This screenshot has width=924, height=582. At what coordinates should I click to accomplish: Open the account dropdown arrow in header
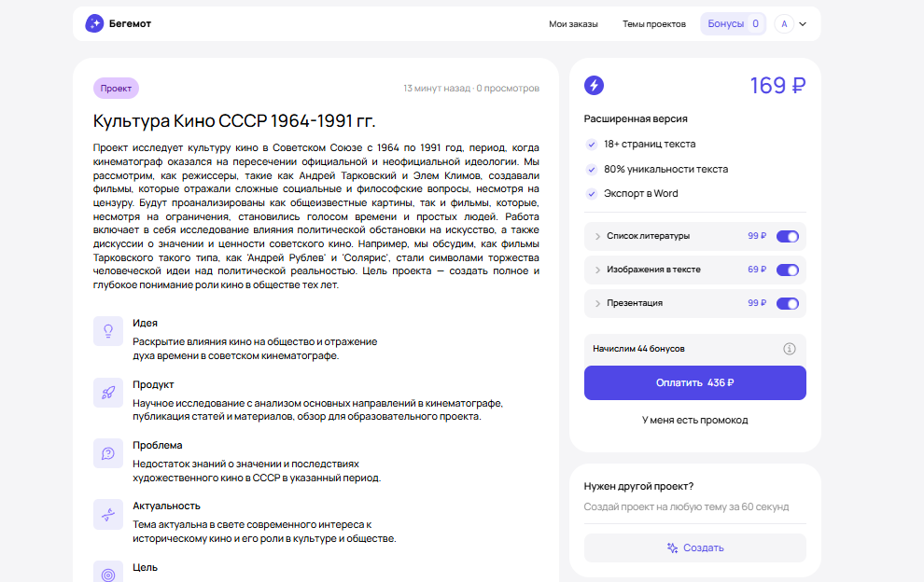tap(803, 24)
